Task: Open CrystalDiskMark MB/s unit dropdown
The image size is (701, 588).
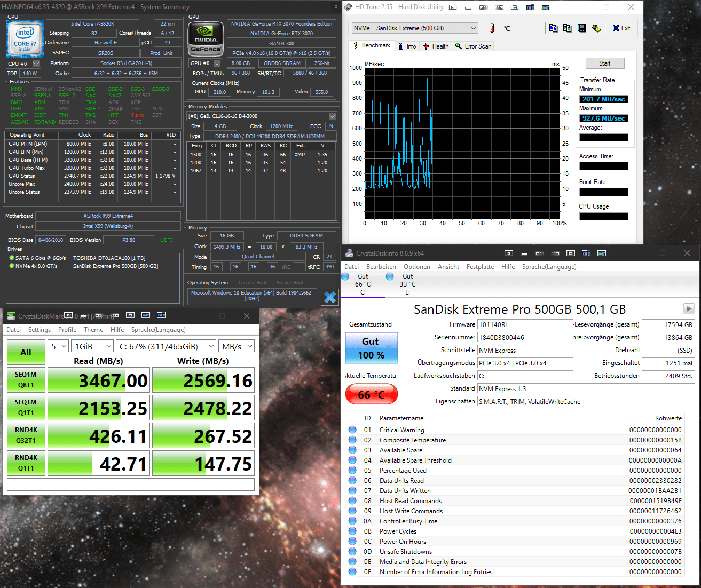Action: tap(237, 346)
